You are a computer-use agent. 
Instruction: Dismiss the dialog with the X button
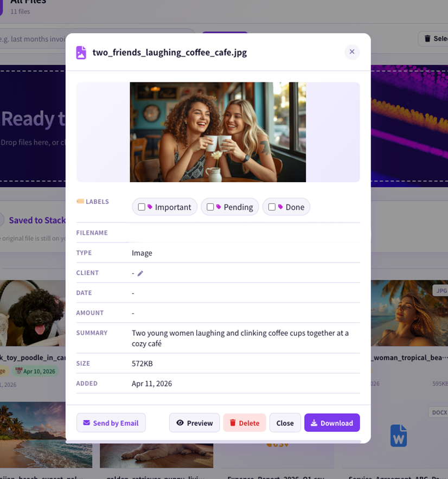[x=352, y=52]
